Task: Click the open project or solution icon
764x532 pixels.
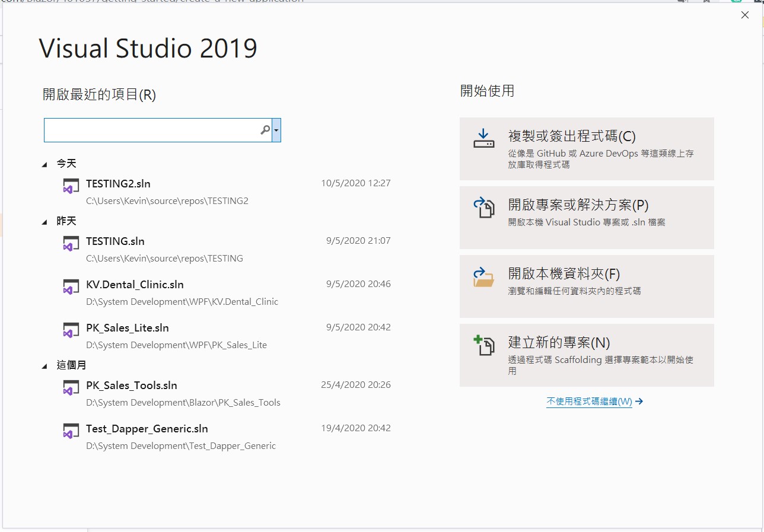Action: [x=483, y=207]
